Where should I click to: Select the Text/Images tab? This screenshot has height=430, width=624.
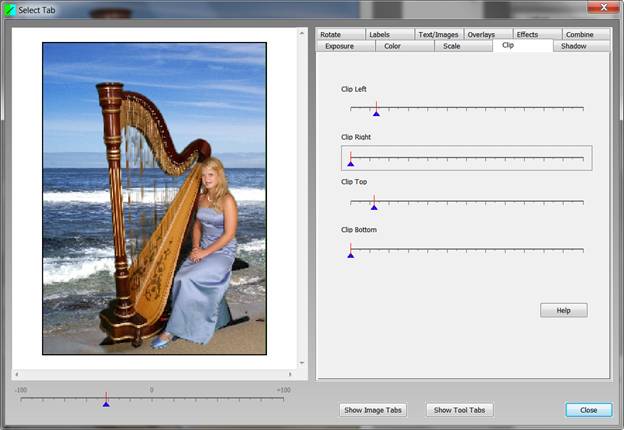click(x=438, y=35)
